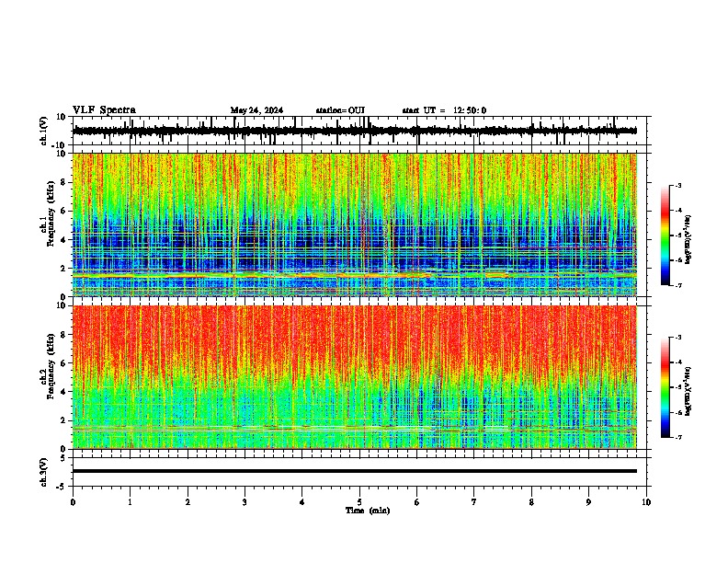Click the "start UT = 12:50:0" header text
The width and height of the screenshot is (728, 563).
click(x=444, y=110)
